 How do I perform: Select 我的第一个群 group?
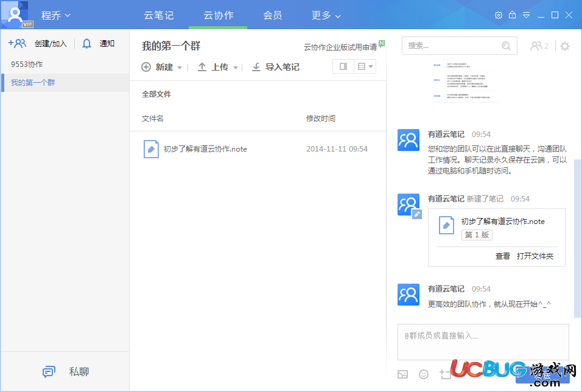tap(65, 82)
